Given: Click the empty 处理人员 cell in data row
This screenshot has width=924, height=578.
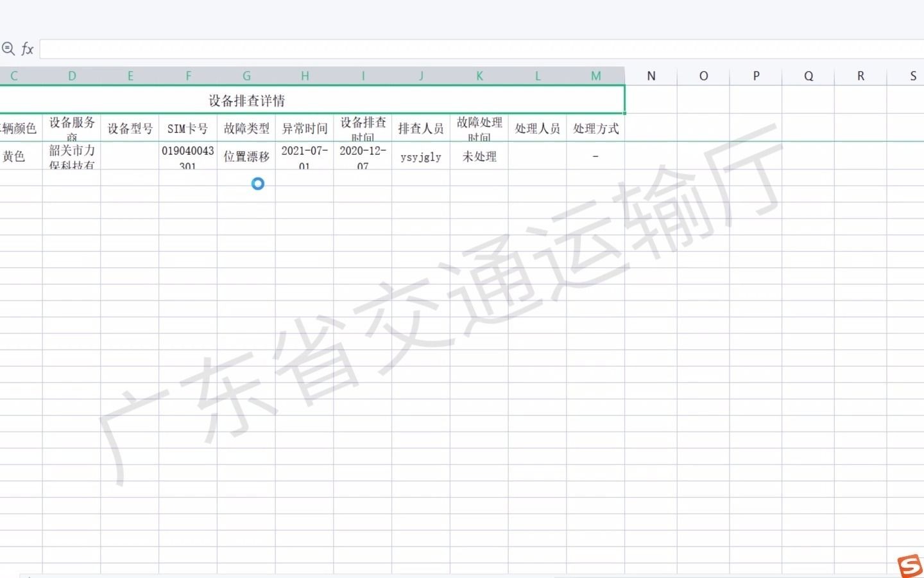Looking at the screenshot, I should [x=538, y=156].
